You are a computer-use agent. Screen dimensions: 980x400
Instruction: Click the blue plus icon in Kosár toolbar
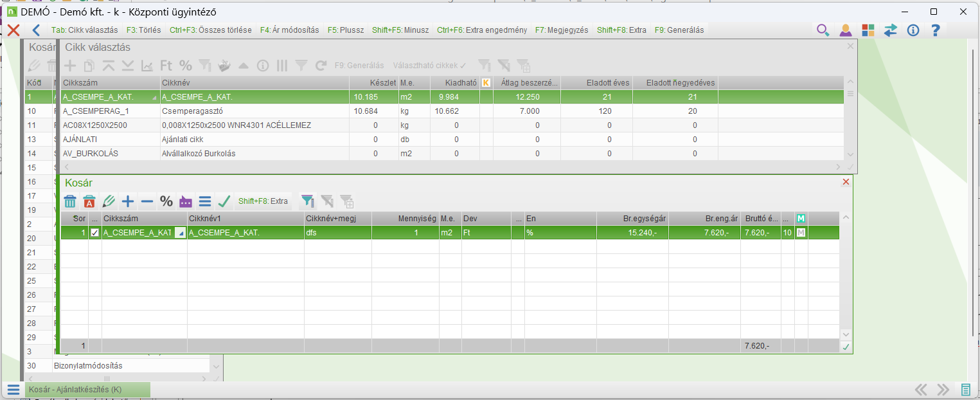(128, 201)
